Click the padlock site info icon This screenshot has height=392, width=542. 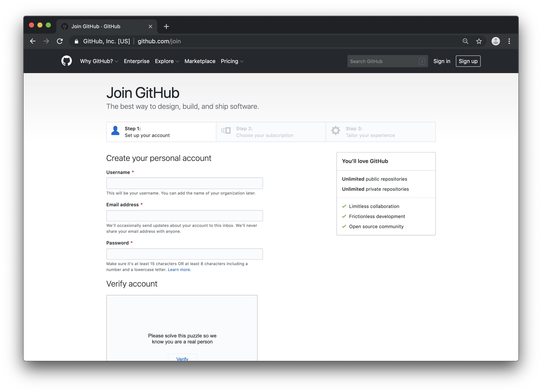[76, 41]
